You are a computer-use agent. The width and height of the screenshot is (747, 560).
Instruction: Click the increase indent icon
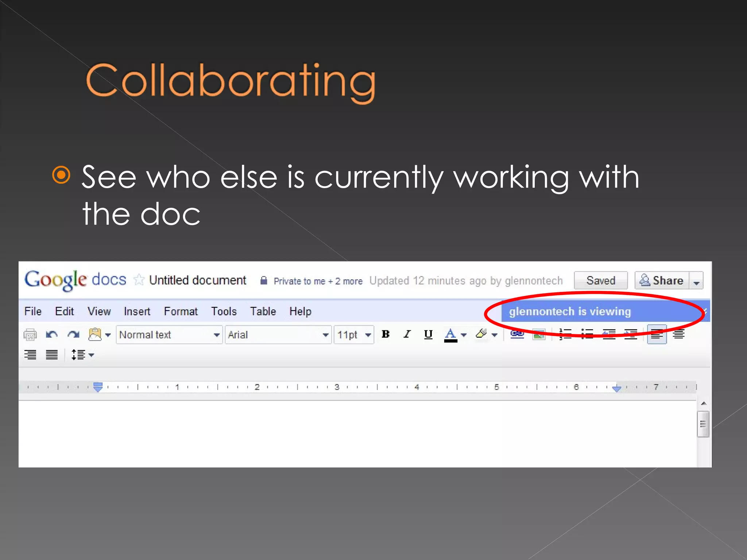pos(631,334)
